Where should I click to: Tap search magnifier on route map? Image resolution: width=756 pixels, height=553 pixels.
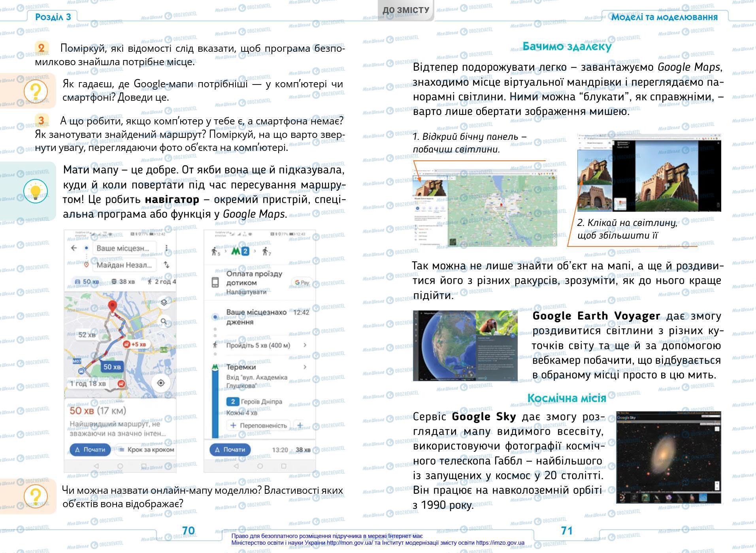click(164, 321)
